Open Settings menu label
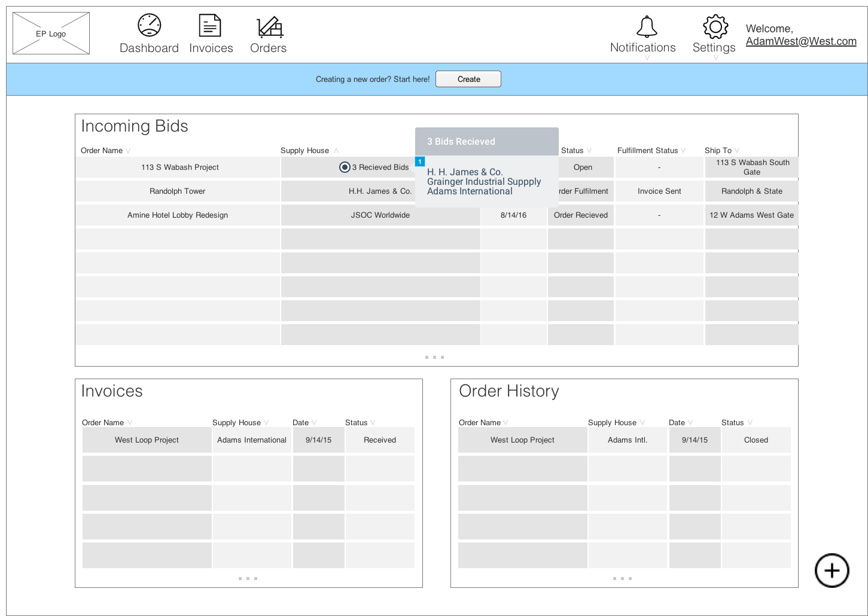Image resolution: width=868 pixels, height=616 pixels. (714, 47)
